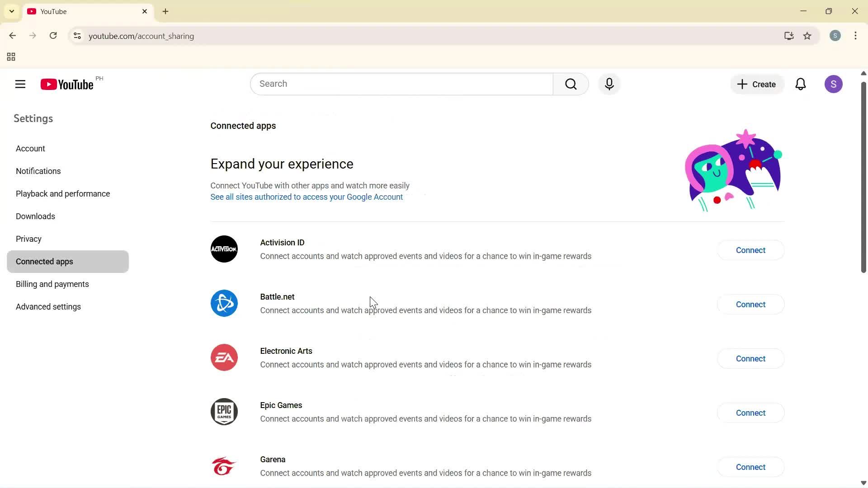Image resolution: width=868 pixels, height=488 pixels.
Task: Click the YouTube logo
Action: [66, 84]
